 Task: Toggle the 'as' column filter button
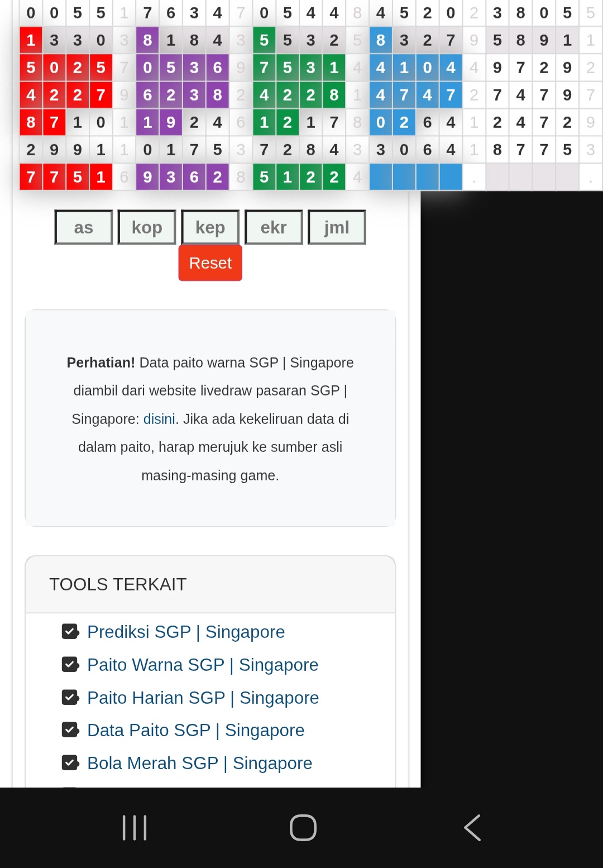84,227
